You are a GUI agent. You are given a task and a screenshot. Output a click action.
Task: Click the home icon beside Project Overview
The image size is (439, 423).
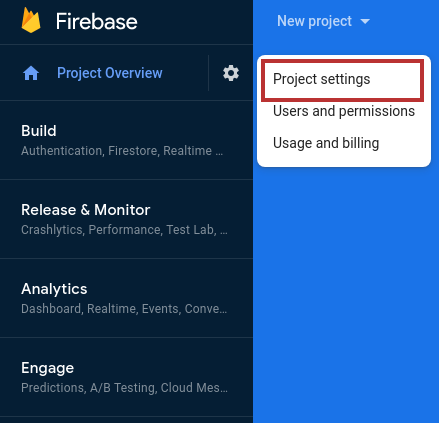[31, 73]
